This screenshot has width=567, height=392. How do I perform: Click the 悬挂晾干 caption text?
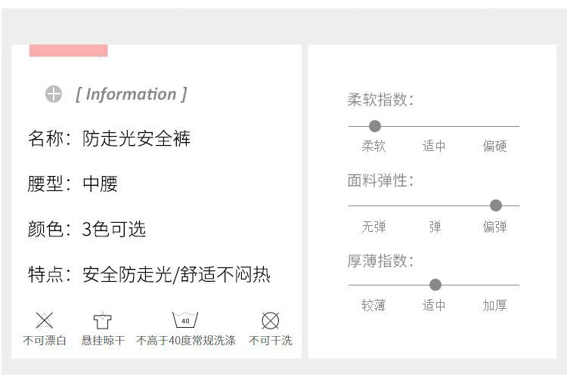103,341
